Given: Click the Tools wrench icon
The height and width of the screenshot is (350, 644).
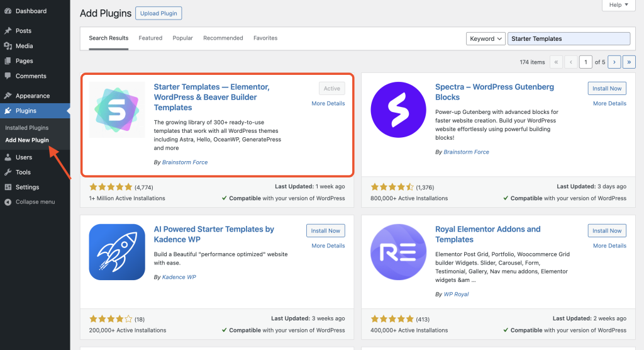Looking at the screenshot, I should pyautogui.click(x=8, y=172).
